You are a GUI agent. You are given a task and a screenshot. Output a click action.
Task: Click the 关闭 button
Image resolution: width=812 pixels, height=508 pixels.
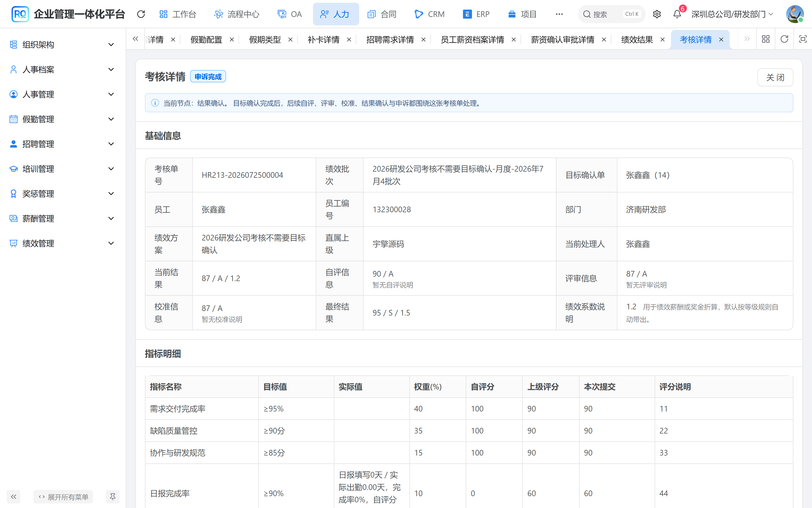775,77
